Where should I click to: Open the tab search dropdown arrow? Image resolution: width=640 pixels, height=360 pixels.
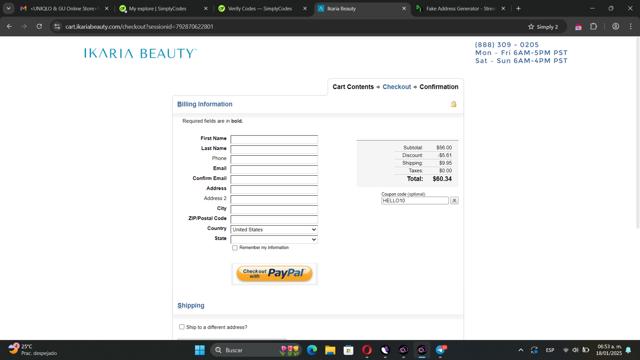pyautogui.click(x=8, y=8)
